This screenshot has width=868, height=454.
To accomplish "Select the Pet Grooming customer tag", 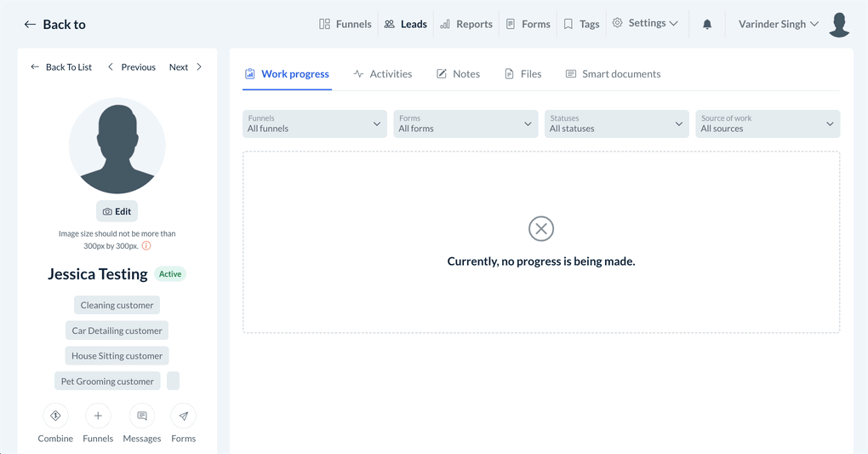I will click(107, 382).
